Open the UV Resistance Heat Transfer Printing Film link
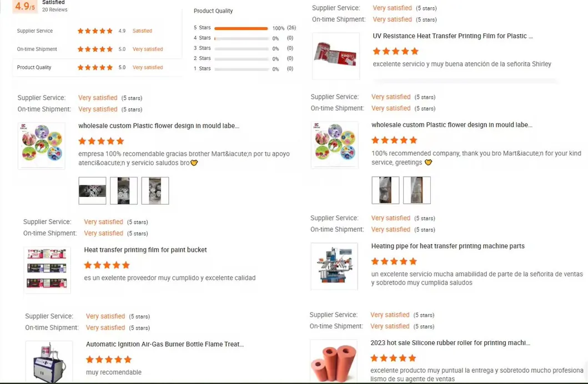This screenshot has height=384, width=588. tap(453, 36)
